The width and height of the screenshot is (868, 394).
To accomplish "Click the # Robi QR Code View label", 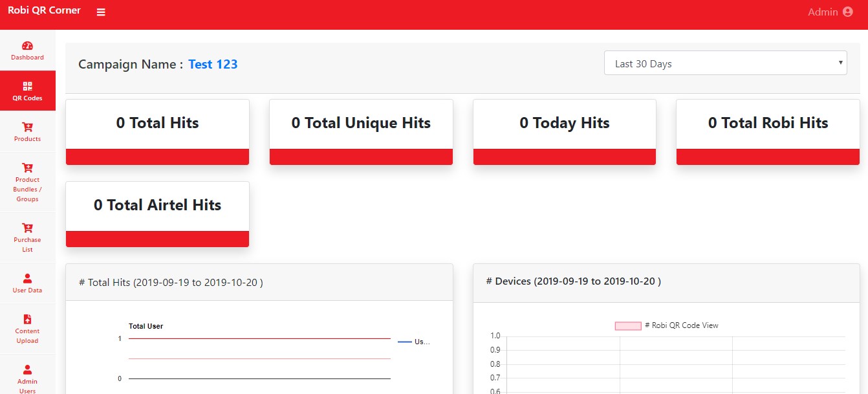I will coord(681,325).
